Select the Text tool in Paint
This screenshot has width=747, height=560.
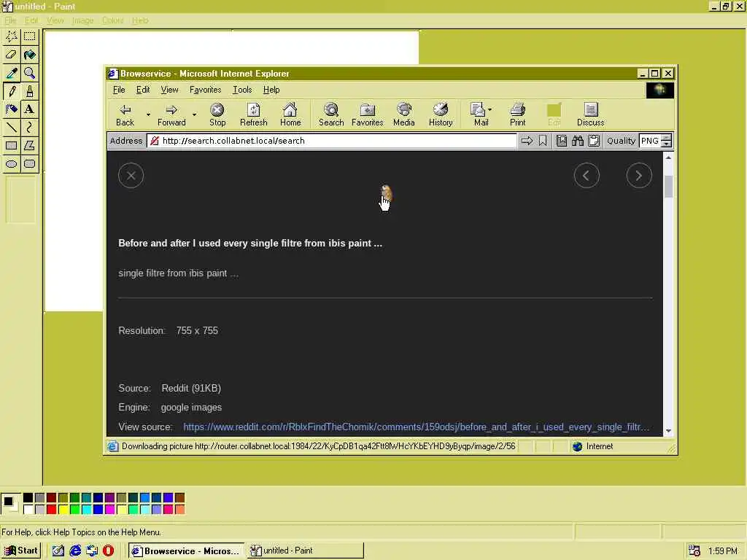(x=29, y=109)
